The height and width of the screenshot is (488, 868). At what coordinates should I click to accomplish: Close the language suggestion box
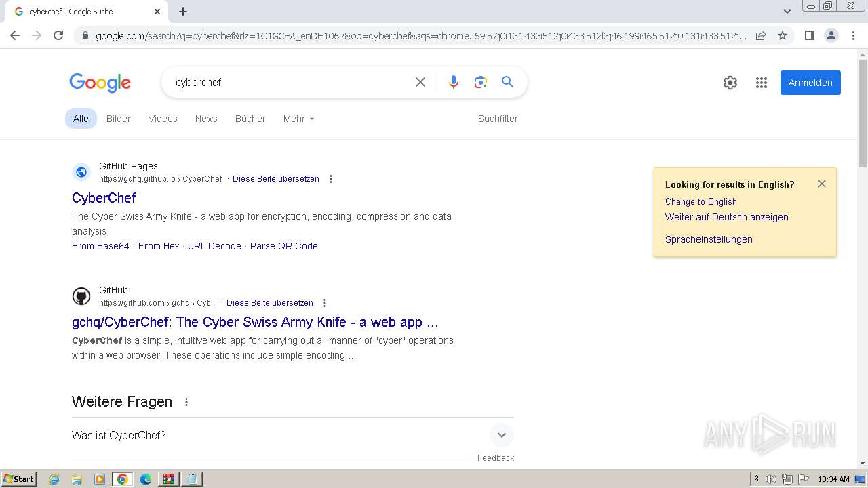click(x=822, y=184)
